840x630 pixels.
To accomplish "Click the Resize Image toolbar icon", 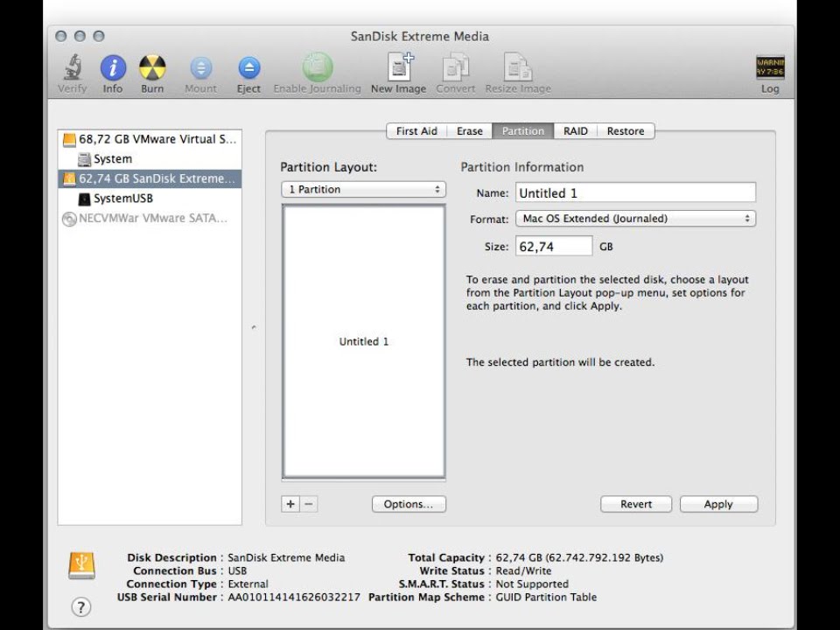I will pos(517,67).
